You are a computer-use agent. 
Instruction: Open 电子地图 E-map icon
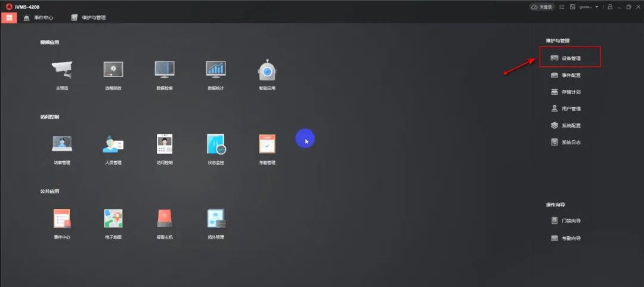click(113, 219)
